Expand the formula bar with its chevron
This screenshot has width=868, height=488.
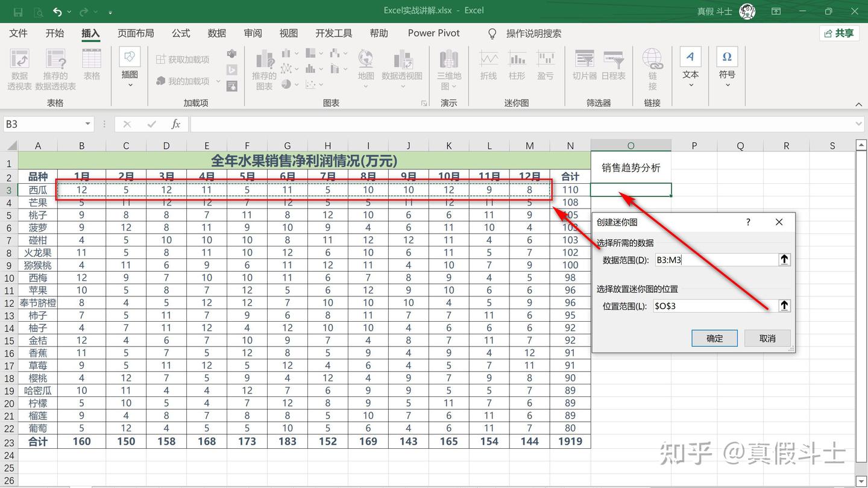click(859, 124)
